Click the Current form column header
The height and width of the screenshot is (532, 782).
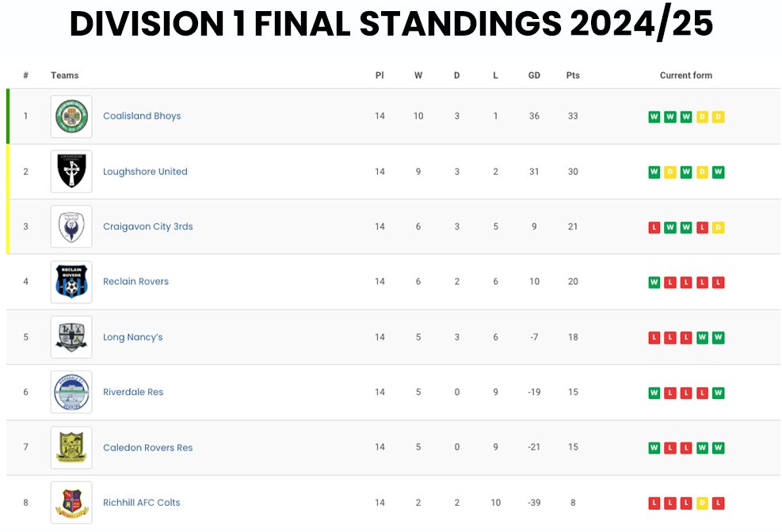tap(686, 75)
